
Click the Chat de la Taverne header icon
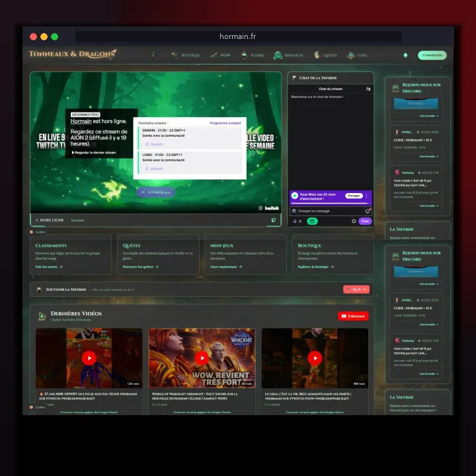pyautogui.click(x=294, y=78)
